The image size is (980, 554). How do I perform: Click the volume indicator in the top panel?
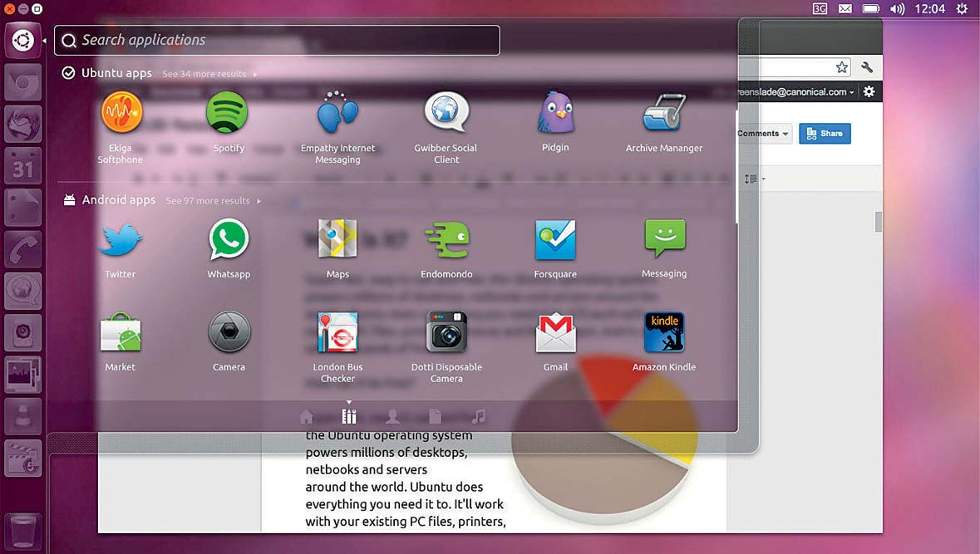897,9
